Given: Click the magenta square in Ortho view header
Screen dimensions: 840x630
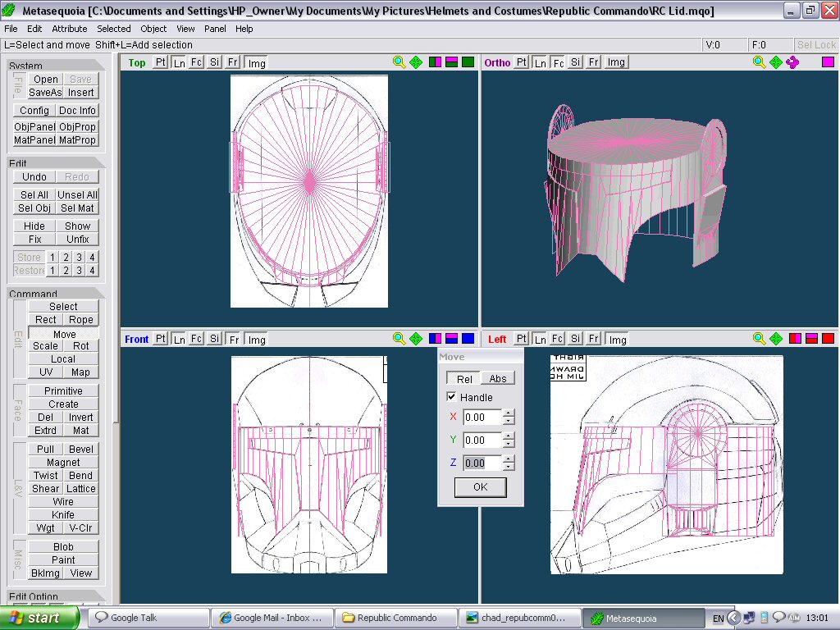Looking at the screenshot, I should pos(828,62).
